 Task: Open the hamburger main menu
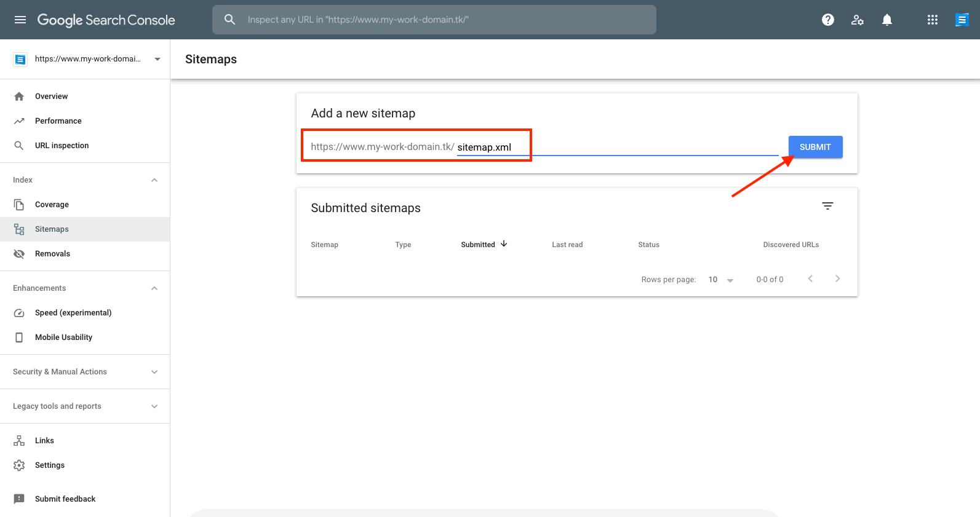pyautogui.click(x=20, y=20)
